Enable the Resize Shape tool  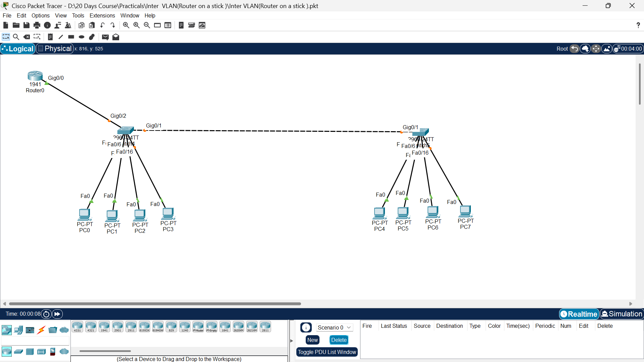tap(37, 37)
